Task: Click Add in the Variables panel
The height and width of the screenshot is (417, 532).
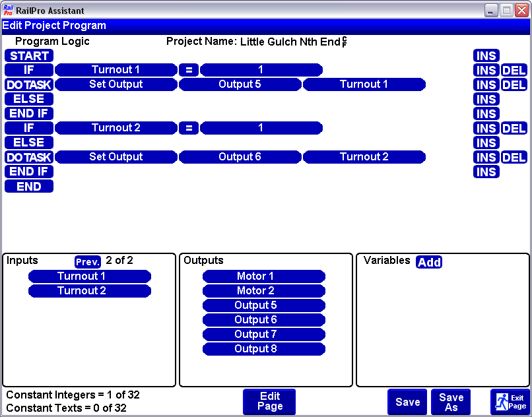Action: (x=429, y=262)
